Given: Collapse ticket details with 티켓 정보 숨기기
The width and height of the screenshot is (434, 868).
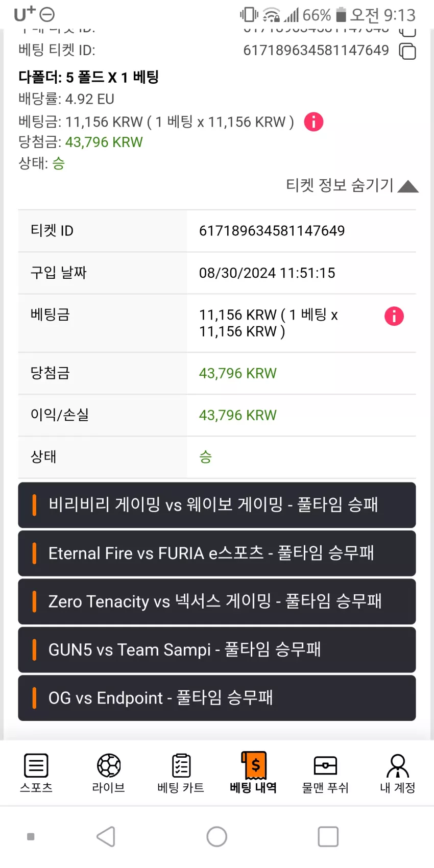Looking at the screenshot, I should click(x=352, y=185).
